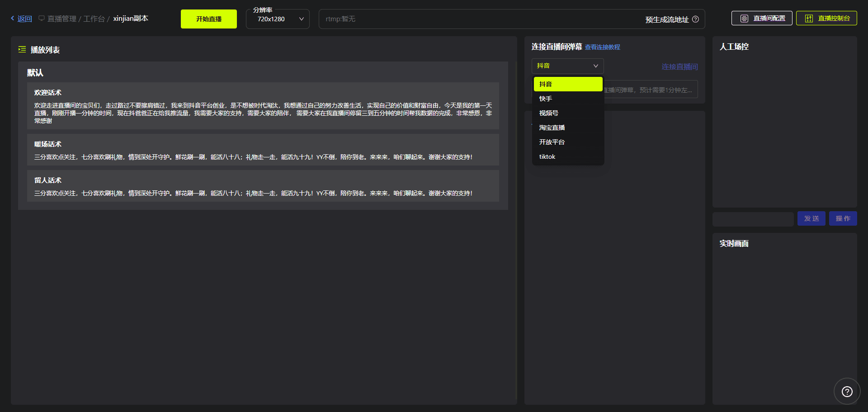Click the help icon next to 预生成流地址
Viewport: 868px width, 412px height.
click(696, 19)
